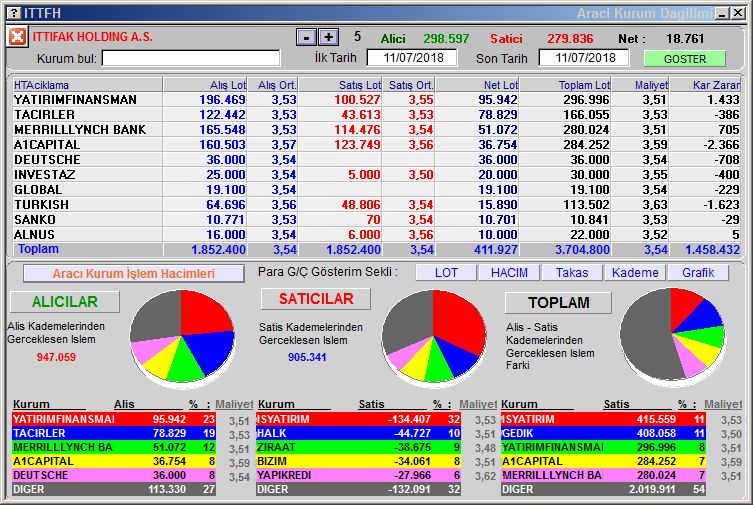Open the Kademe view

pyautogui.click(x=635, y=273)
